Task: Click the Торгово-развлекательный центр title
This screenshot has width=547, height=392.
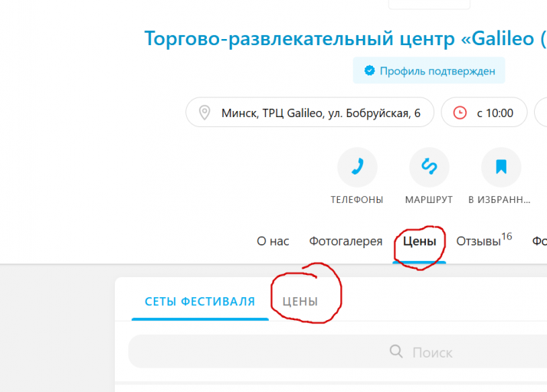Action: (x=346, y=38)
